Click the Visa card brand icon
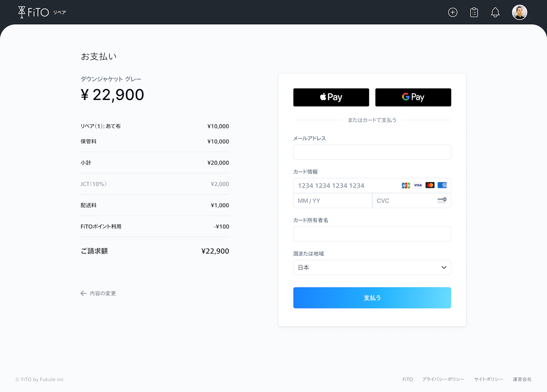Viewport: 547px width, 392px height. coord(418,185)
